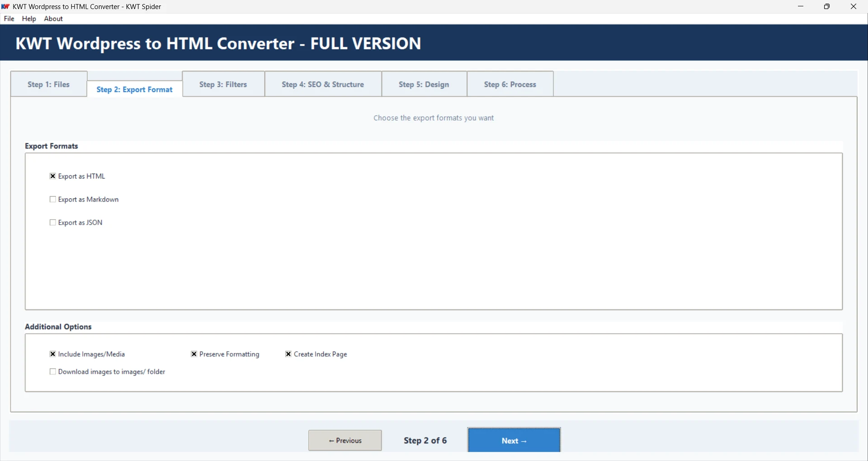Click the Step 2 of 6 label
The height and width of the screenshot is (461, 868).
click(425, 440)
